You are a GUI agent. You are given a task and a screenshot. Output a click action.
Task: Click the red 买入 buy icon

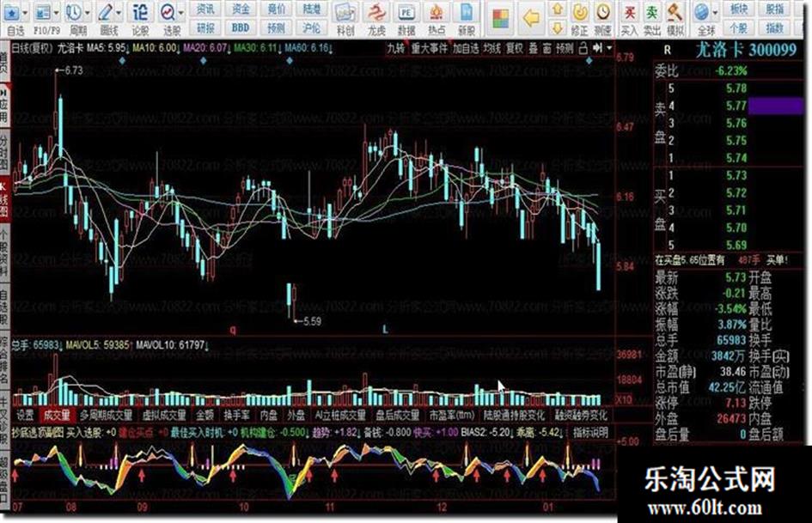(x=629, y=12)
